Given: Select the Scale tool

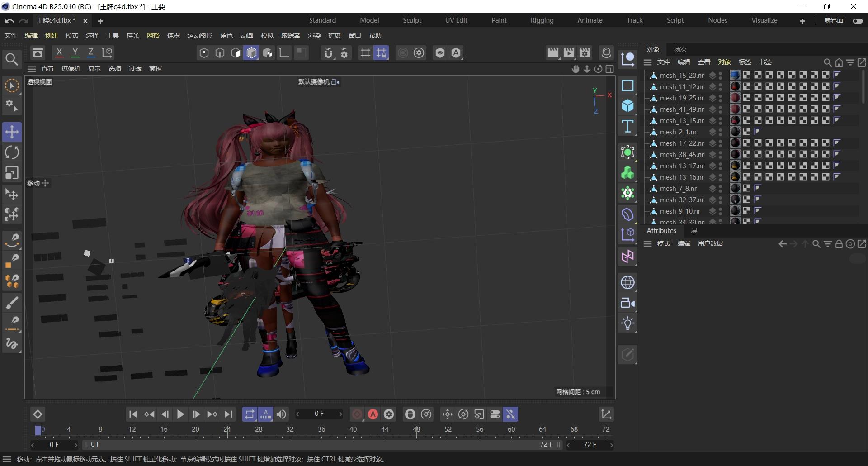Looking at the screenshot, I should click(12, 173).
